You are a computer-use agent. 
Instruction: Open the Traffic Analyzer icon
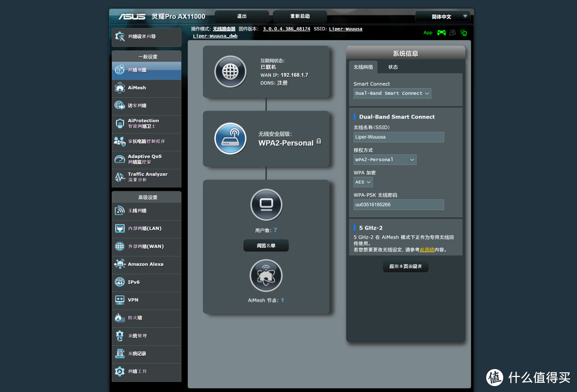(120, 177)
